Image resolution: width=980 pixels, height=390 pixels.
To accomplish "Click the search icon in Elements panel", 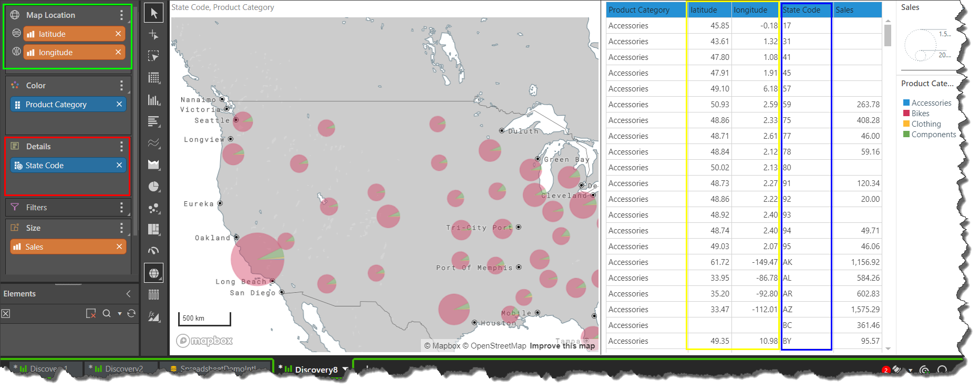I will click(107, 314).
